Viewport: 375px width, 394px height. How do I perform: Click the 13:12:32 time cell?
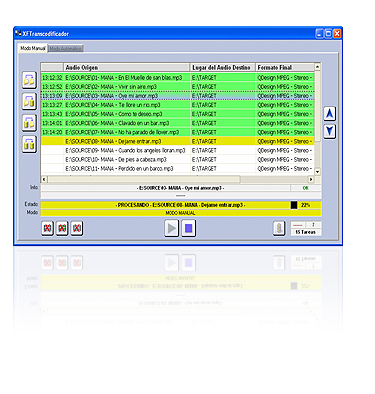click(x=52, y=78)
